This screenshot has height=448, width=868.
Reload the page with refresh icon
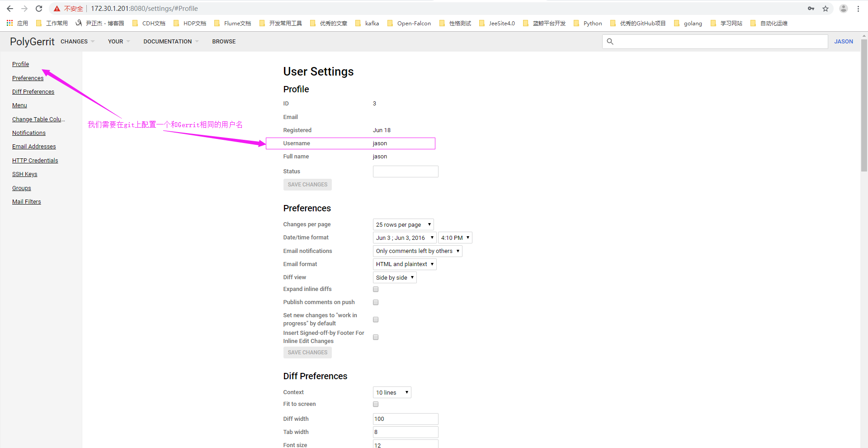click(x=39, y=9)
